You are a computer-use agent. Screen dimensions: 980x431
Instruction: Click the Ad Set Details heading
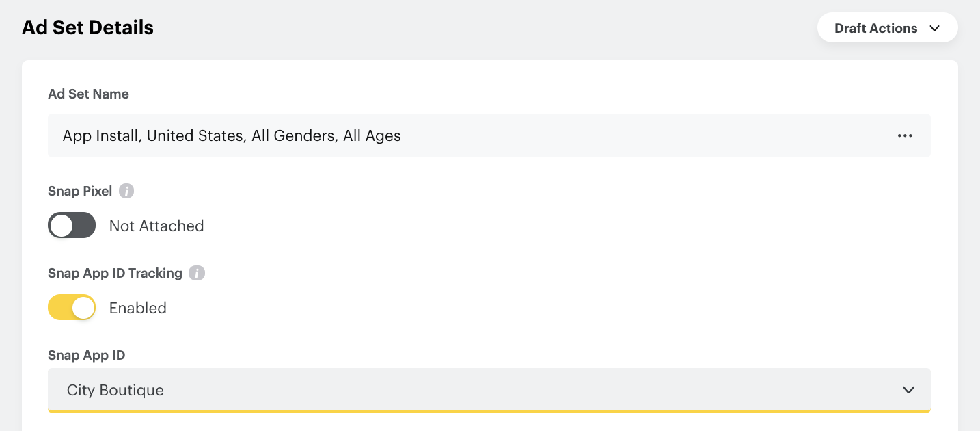coord(87,27)
